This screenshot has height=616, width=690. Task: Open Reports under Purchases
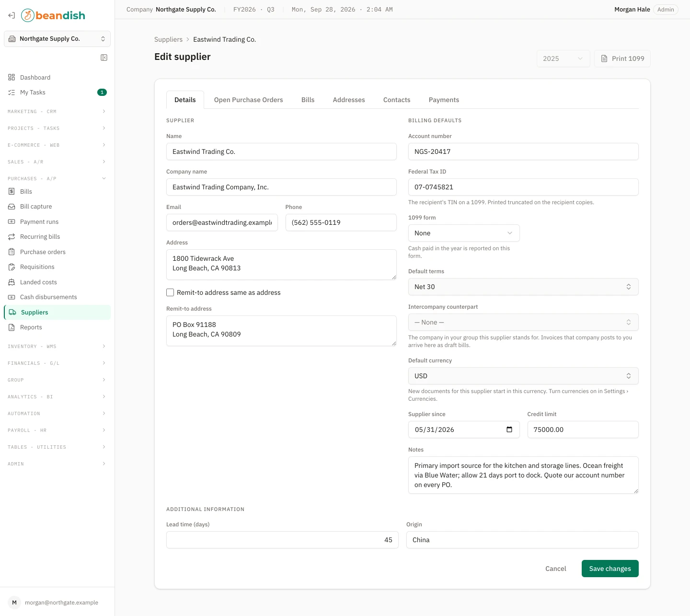click(x=57, y=327)
